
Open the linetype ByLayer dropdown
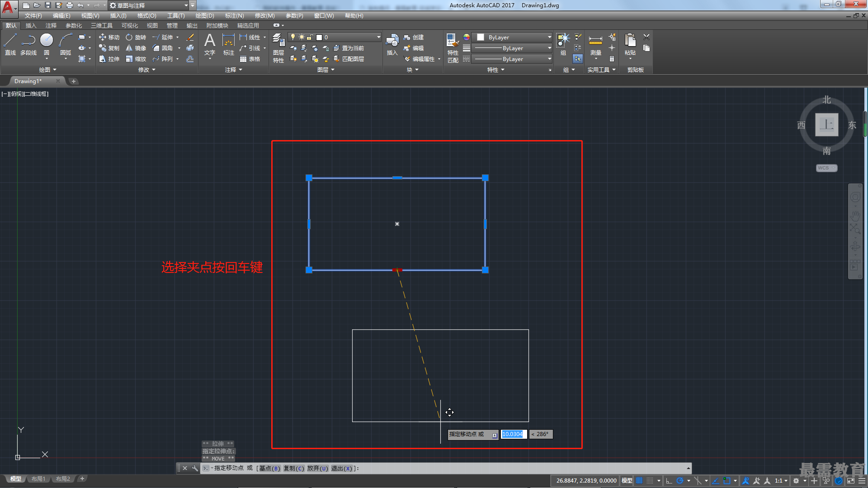pos(512,59)
